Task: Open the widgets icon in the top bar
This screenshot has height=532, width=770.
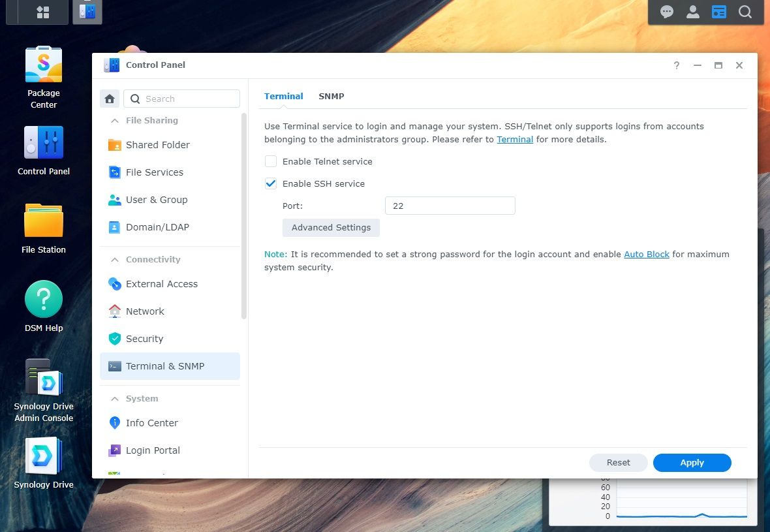Action: (x=719, y=11)
